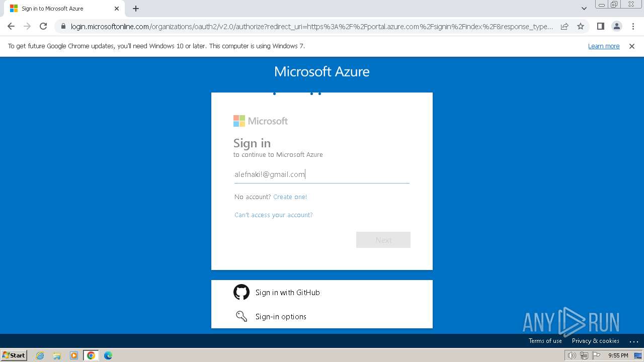Open Privacy & cookies link
644x362 pixels.
(596, 341)
